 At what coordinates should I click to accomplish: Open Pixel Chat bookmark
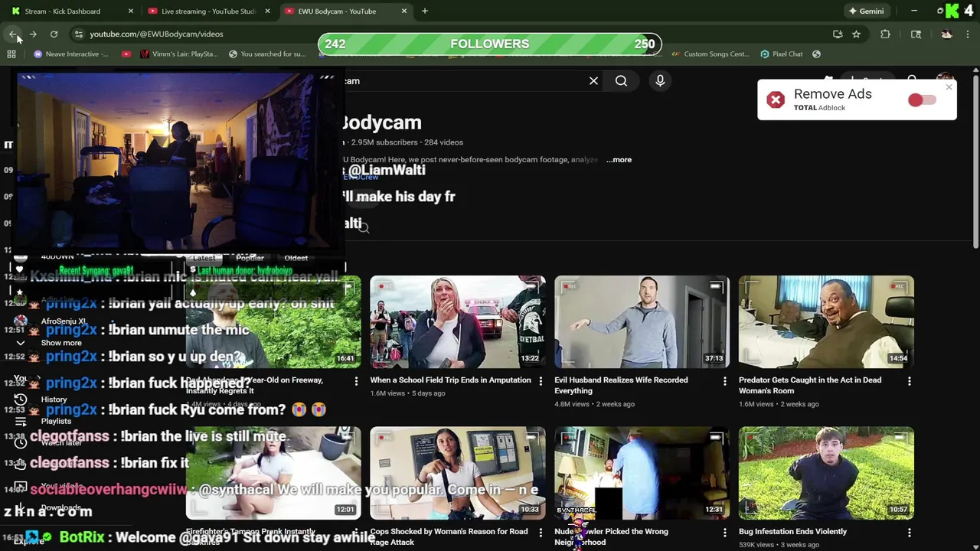782,54
